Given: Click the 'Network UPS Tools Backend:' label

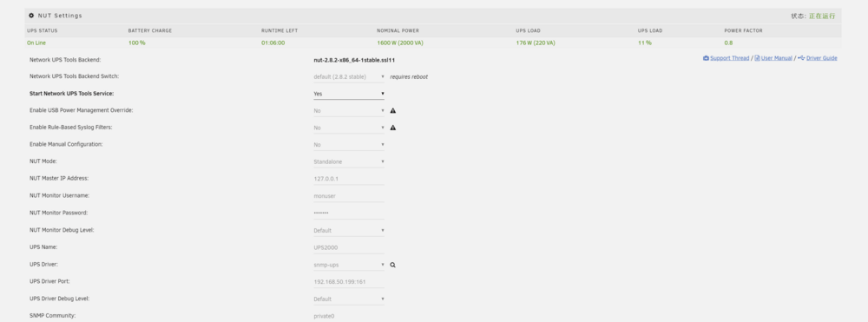Looking at the screenshot, I should coord(65,60).
